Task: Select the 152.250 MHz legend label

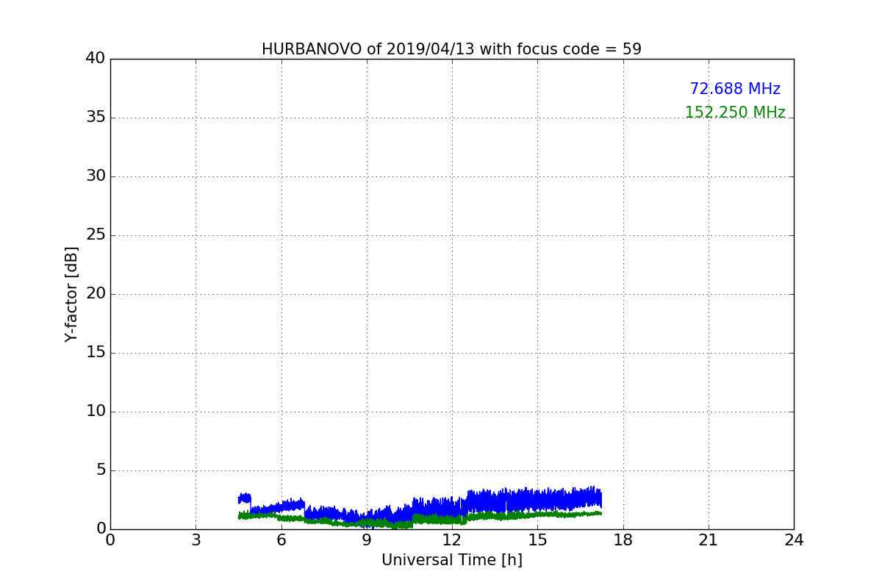Action: 735,112
